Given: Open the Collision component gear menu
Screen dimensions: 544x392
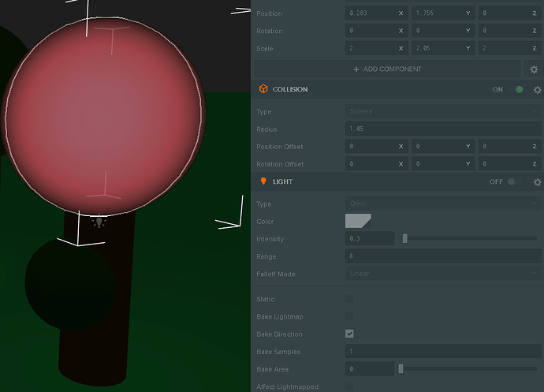Looking at the screenshot, I should click(537, 90).
